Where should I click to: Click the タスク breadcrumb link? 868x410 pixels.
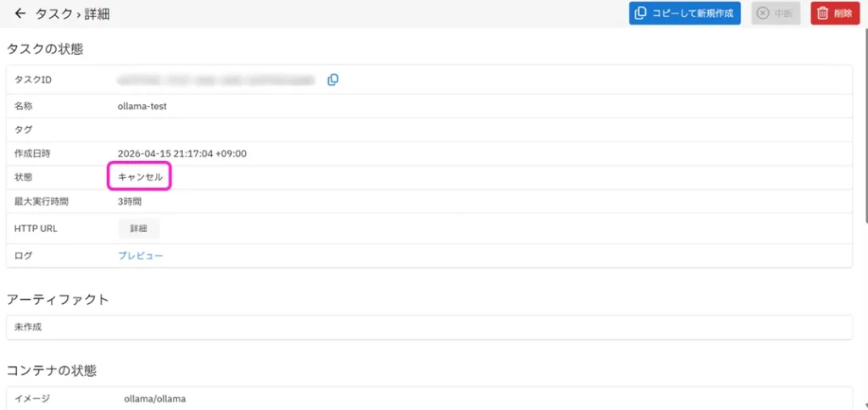(x=54, y=14)
